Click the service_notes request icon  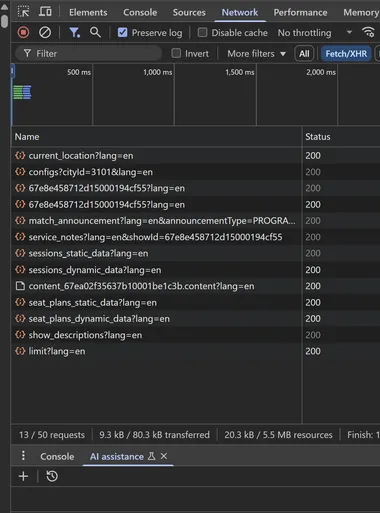20,237
